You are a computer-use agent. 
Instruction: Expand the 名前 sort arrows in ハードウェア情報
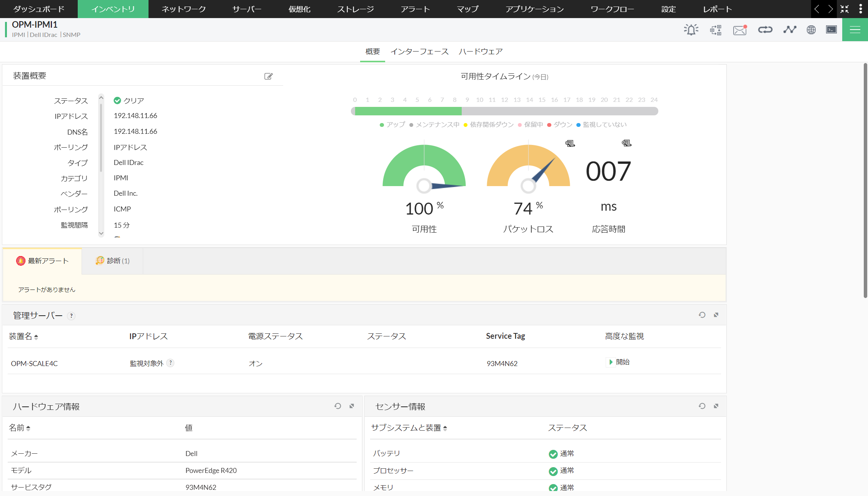coord(29,428)
